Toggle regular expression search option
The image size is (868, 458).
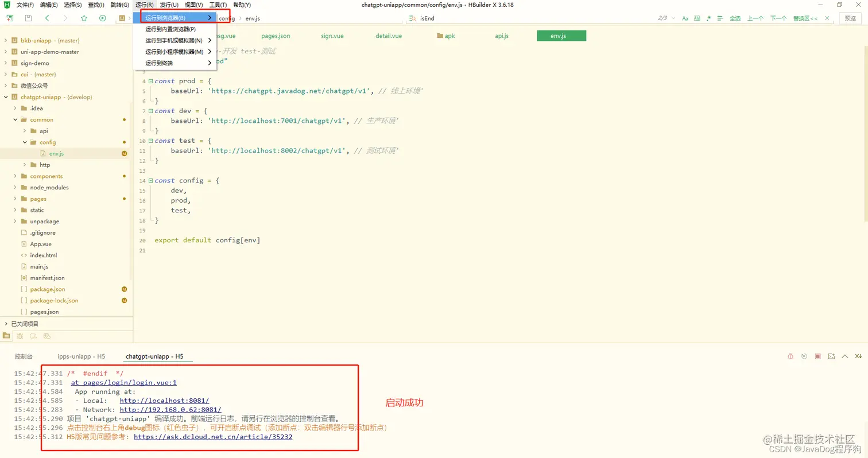click(709, 18)
